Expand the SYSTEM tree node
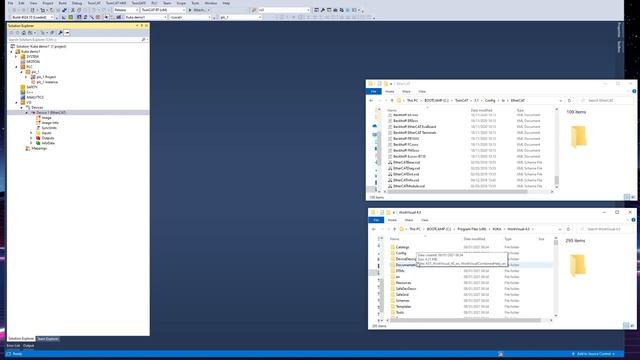The width and height of the screenshot is (640, 360). tap(17, 56)
